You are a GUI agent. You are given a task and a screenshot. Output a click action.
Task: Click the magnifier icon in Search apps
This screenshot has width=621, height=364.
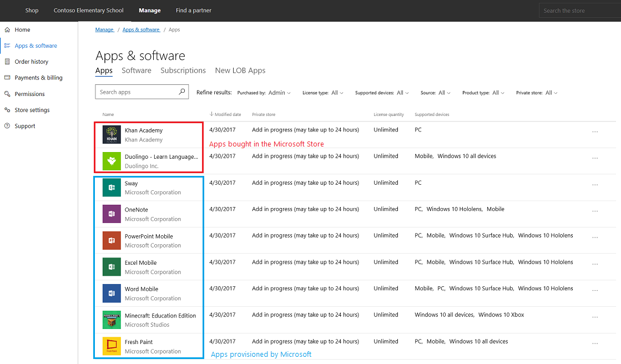point(182,92)
